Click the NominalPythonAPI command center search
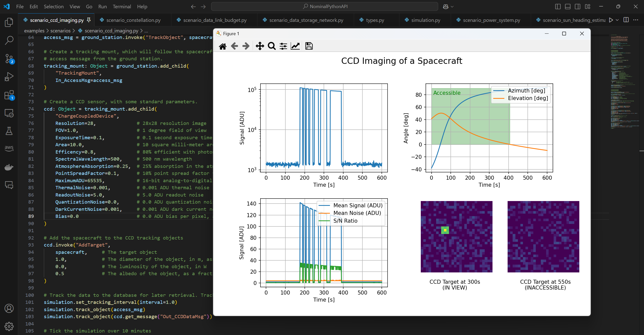This screenshot has width=644, height=335. click(x=325, y=7)
